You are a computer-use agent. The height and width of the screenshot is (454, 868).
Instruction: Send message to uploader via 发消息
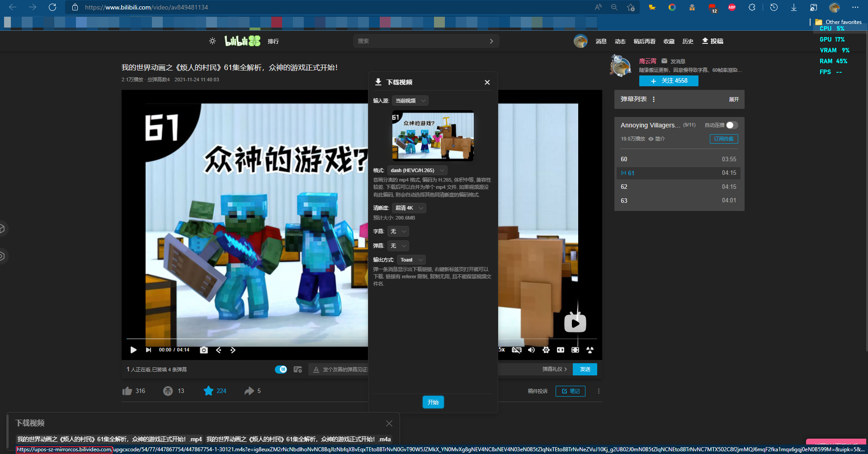[673, 61]
